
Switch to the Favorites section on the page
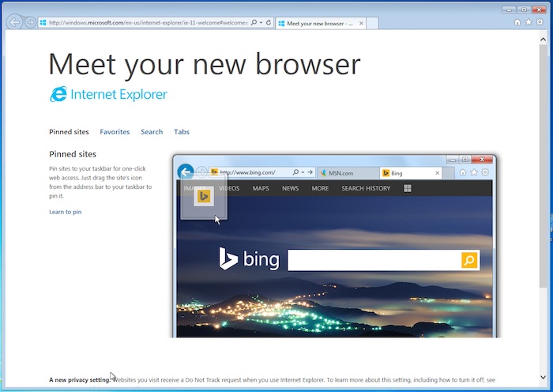click(115, 132)
